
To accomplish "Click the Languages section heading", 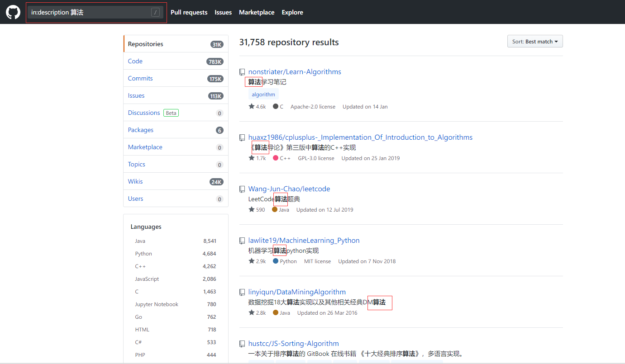I will (146, 227).
